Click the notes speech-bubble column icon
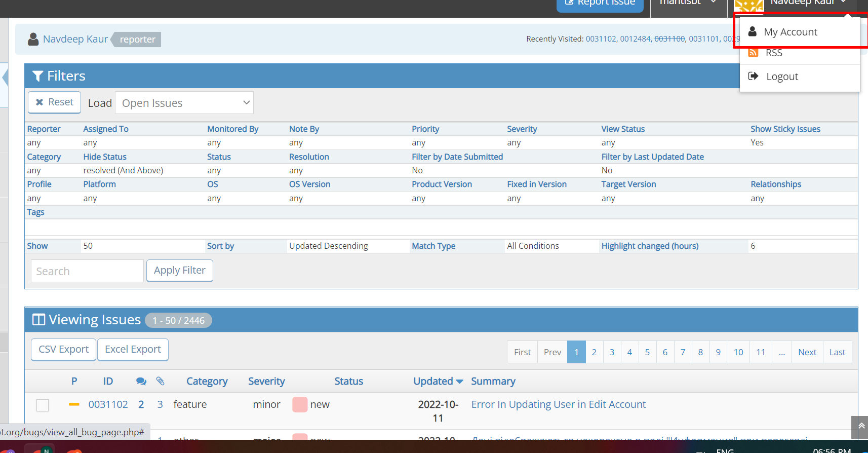Screen dimensions: 868x453 click(141, 382)
